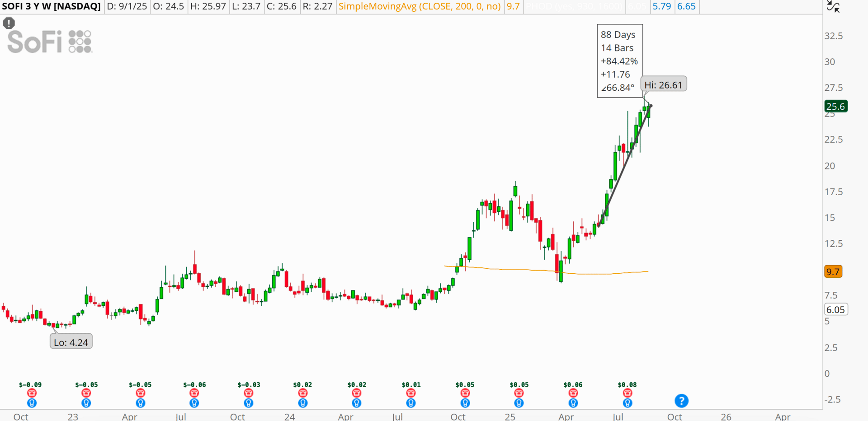Click the 26 year label on time axis

726,416
